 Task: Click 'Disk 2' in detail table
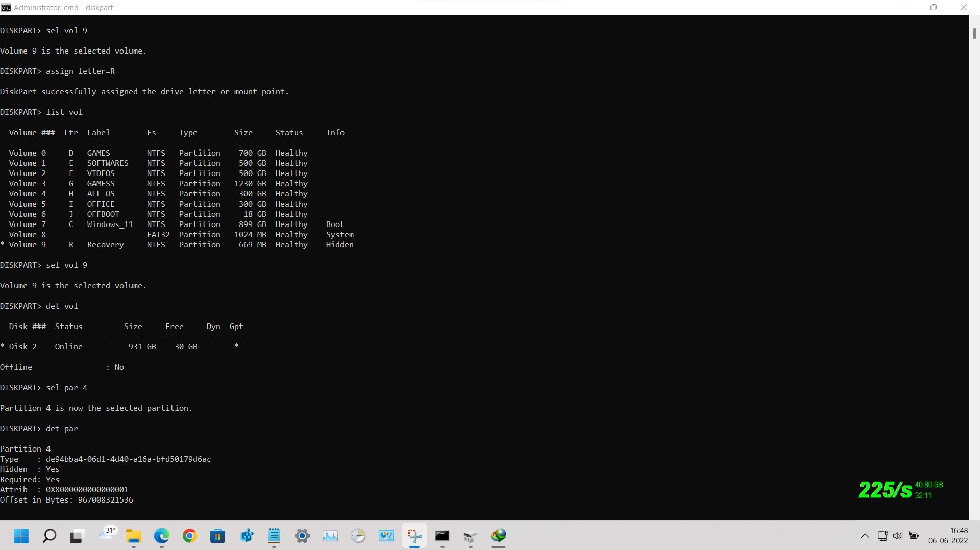tap(22, 347)
